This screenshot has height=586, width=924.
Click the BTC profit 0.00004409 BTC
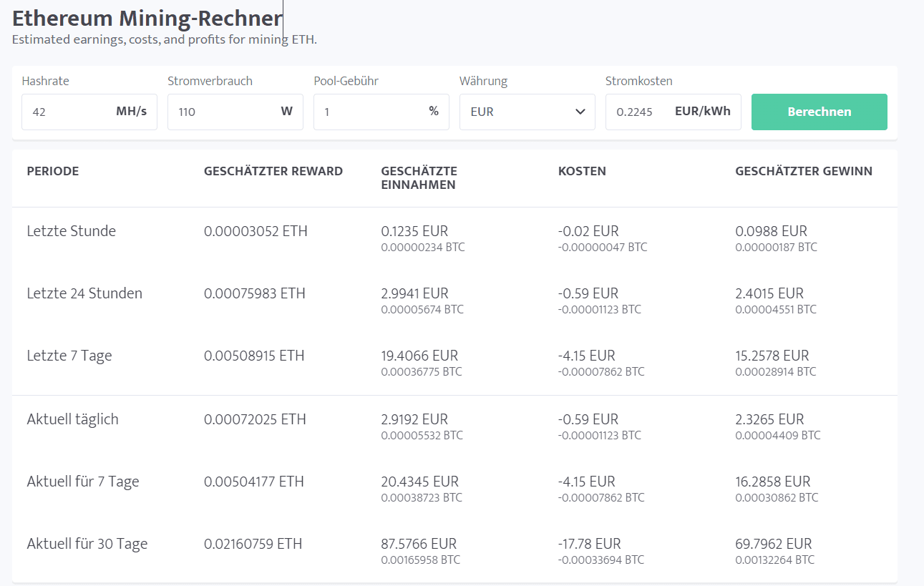click(x=778, y=436)
